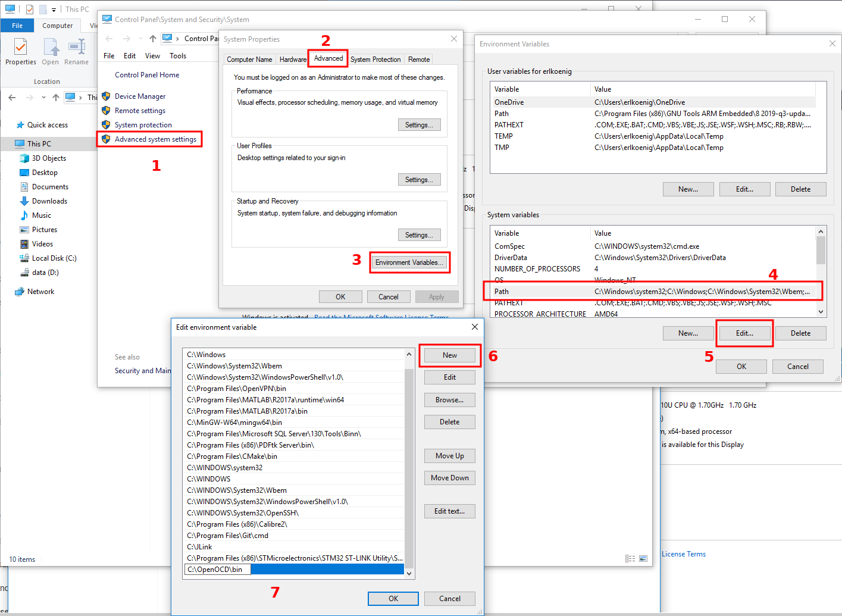This screenshot has width=842, height=616.
Task: Click Move Up button
Action: pyautogui.click(x=450, y=456)
